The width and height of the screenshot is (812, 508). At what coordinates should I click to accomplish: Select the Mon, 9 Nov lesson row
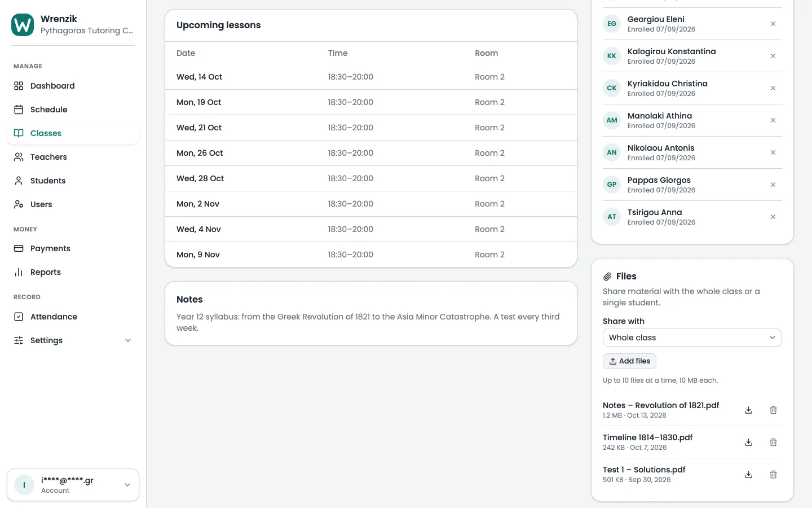pos(371,255)
